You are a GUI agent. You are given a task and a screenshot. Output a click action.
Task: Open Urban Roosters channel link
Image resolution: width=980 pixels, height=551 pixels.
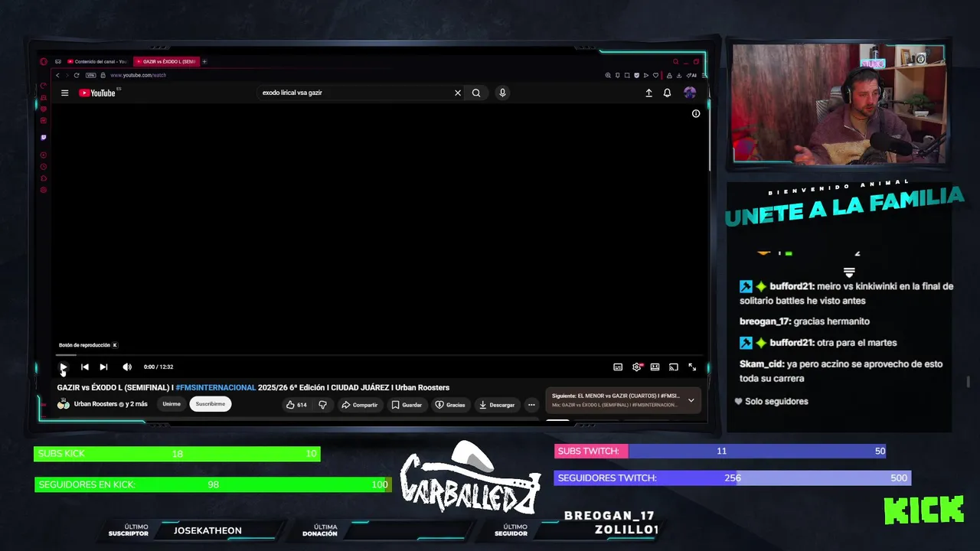[x=96, y=404]
